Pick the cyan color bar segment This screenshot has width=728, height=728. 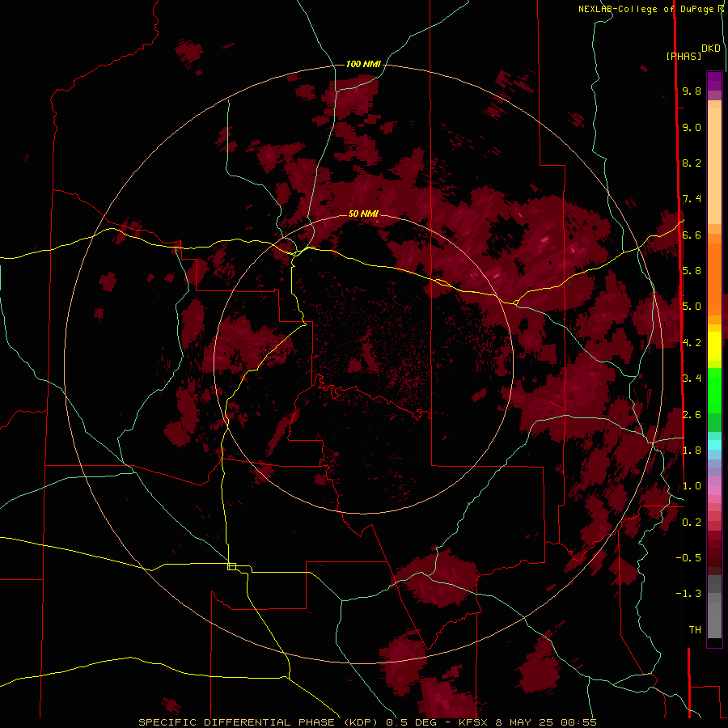tap(714, 445)
